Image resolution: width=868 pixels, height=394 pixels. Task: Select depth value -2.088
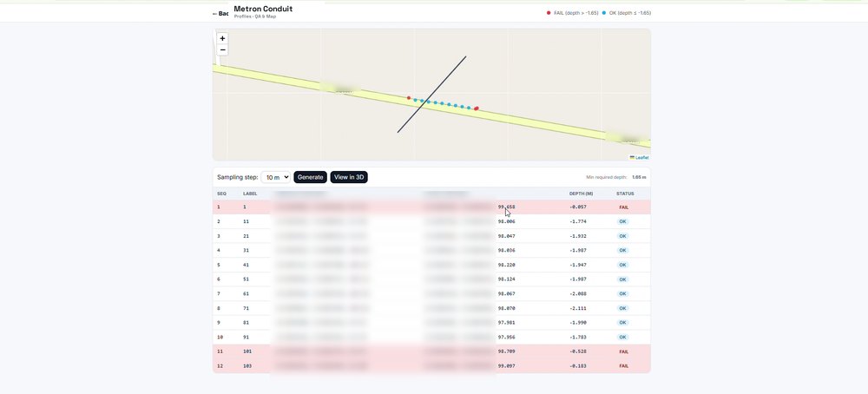point(578,293)
